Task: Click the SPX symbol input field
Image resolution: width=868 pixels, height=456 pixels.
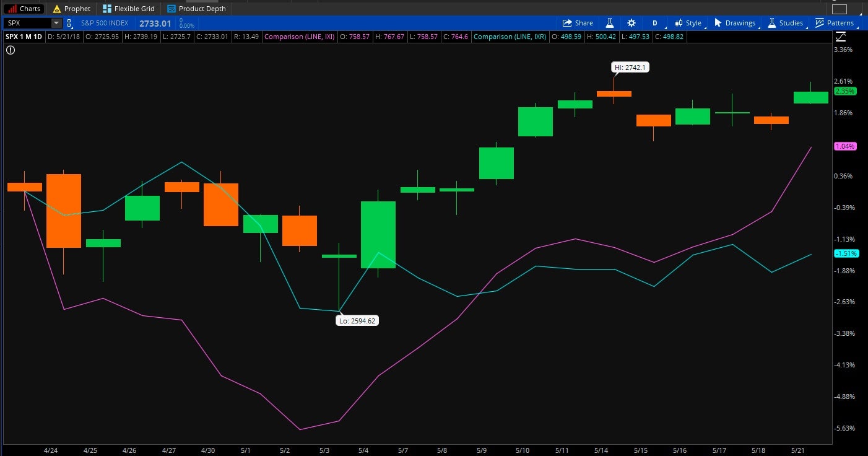Action: (28, 23)
